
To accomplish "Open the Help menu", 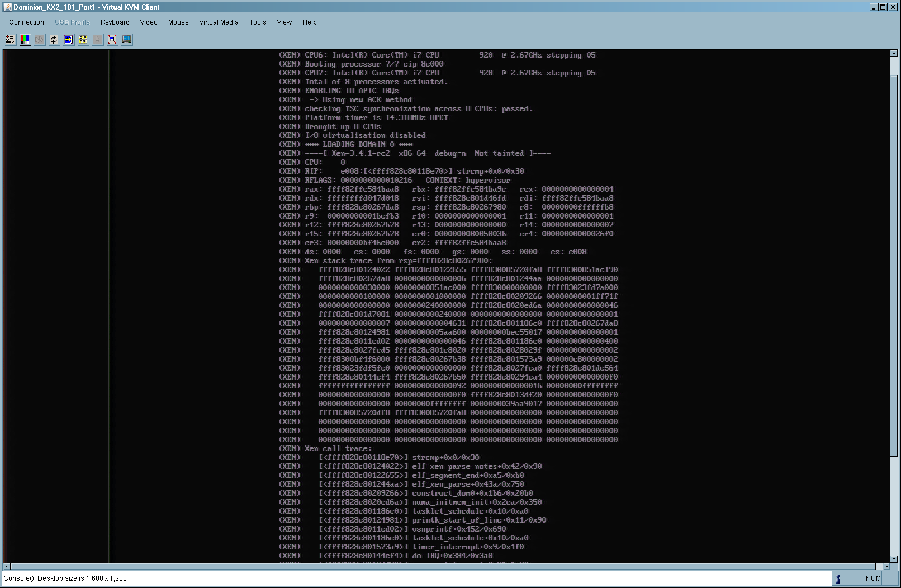I will (x=309, y=22).
